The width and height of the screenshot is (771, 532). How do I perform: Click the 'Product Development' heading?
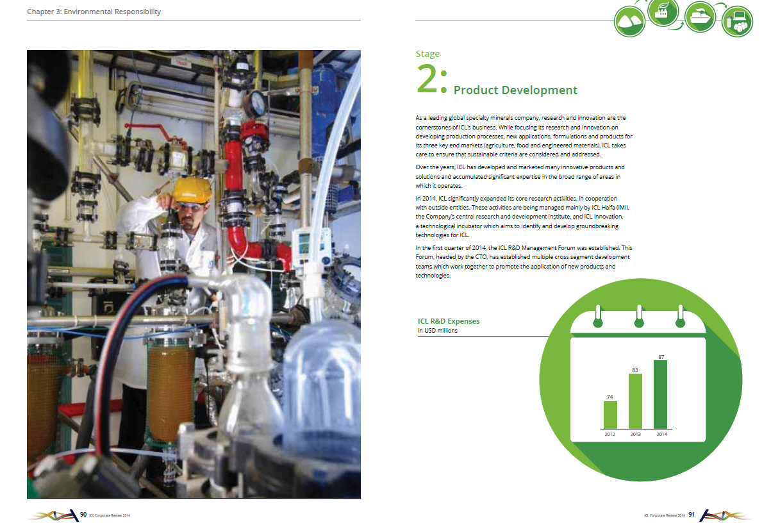[515, 90]
